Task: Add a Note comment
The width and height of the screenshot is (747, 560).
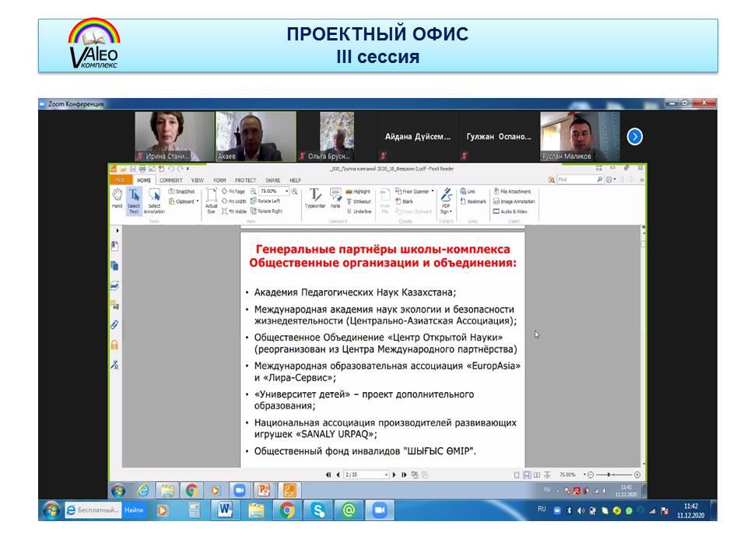Action: (335, 198)
